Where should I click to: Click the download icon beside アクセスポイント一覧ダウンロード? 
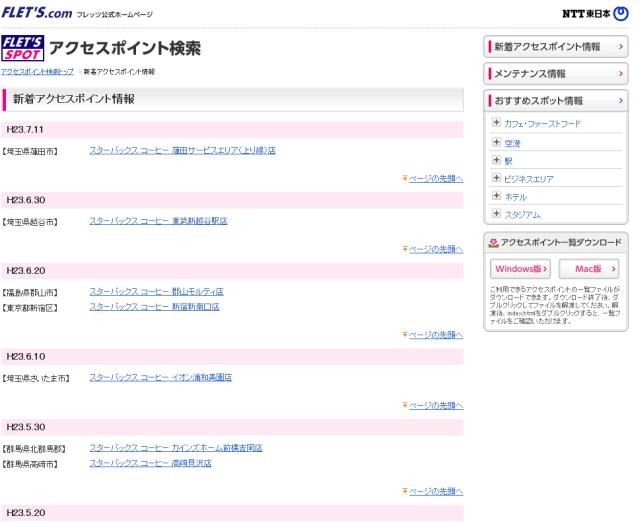tap(493, 243)
